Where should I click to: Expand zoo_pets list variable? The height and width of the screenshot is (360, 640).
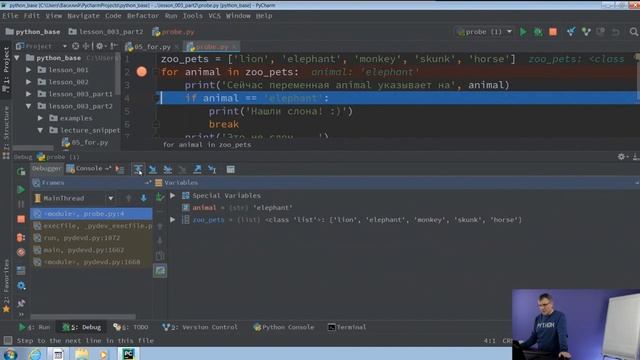(173, 220)
